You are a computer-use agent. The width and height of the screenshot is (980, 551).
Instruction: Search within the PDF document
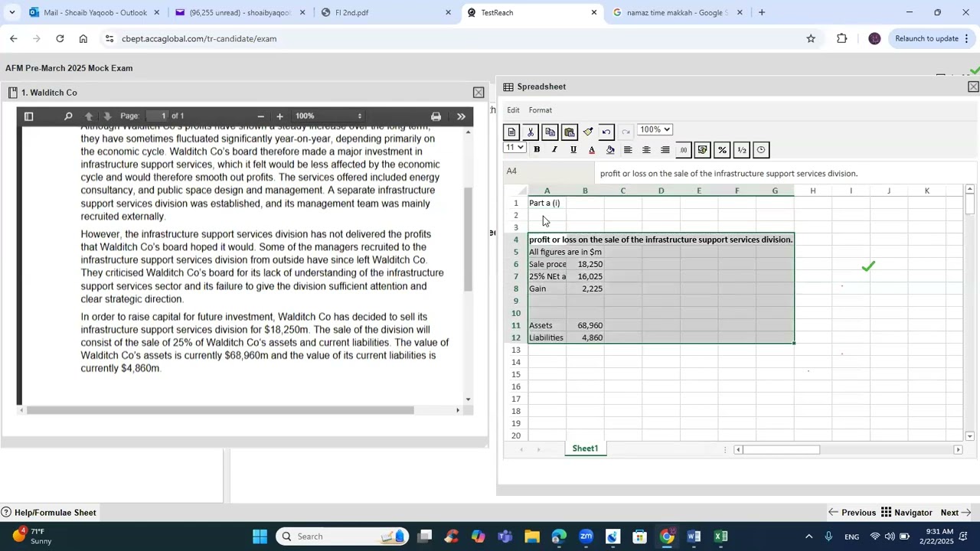tap(68, 116)
